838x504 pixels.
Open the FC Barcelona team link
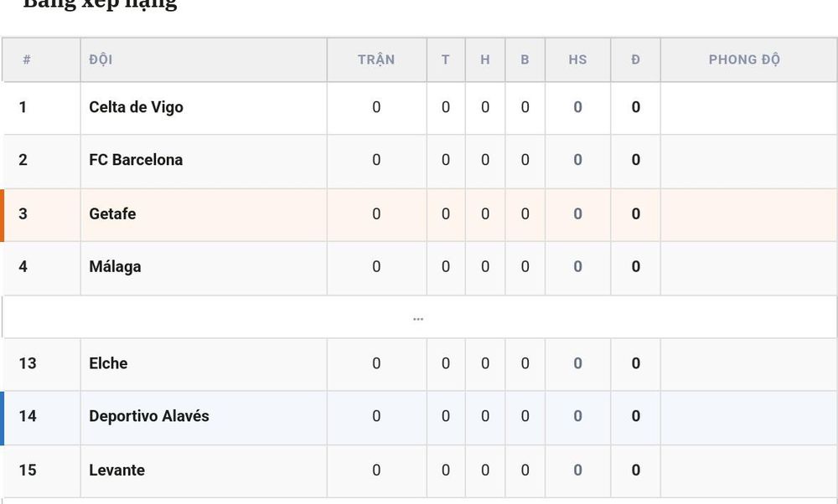[x=136, y=160]
